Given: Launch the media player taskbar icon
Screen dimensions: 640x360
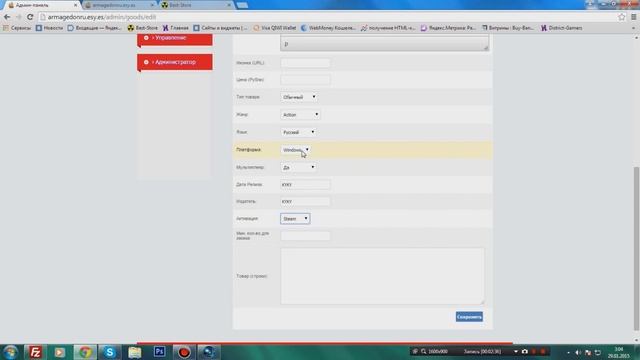Looking at the screenshot, I should coord(60,352).
